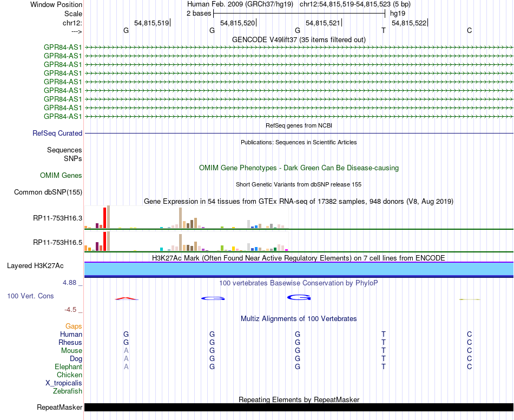Open the GTEx Gene Expression track title

(299, 202)
